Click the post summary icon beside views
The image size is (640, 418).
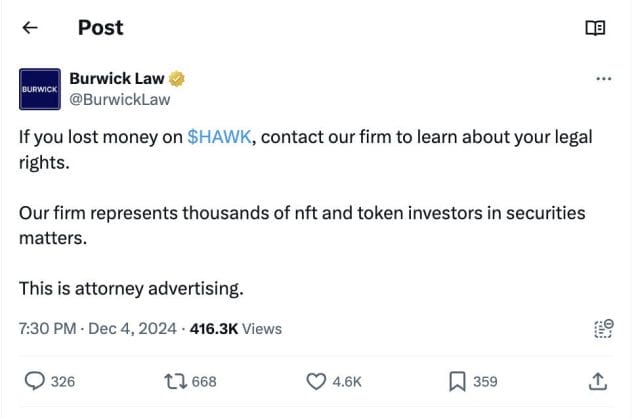click(x=604, y=329)
